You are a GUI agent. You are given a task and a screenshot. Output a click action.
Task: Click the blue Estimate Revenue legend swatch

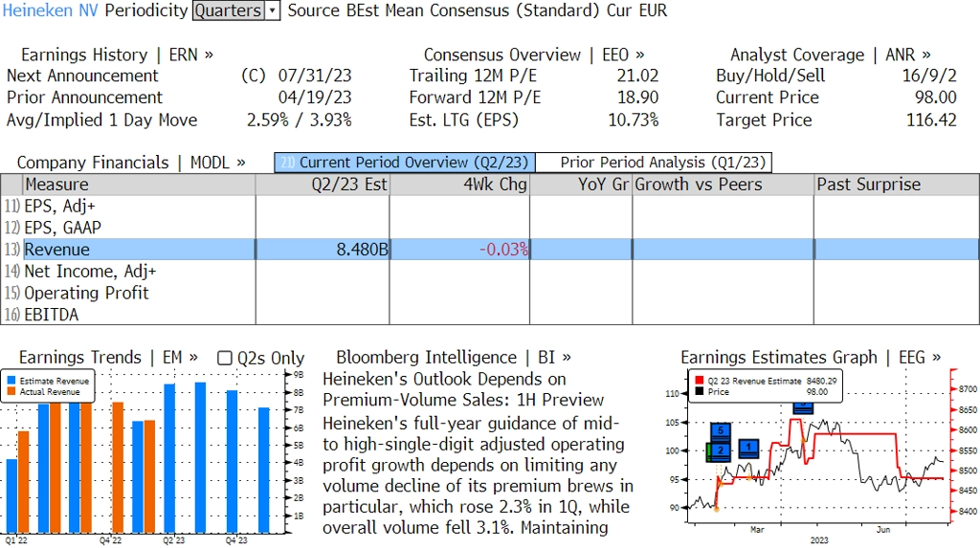pos(11,381)
